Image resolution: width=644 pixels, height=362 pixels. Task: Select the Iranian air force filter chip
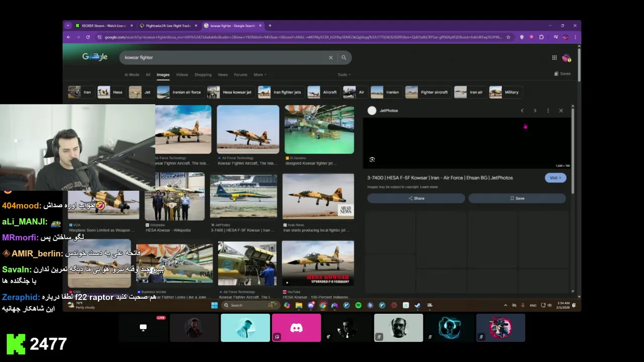[180, 92]
